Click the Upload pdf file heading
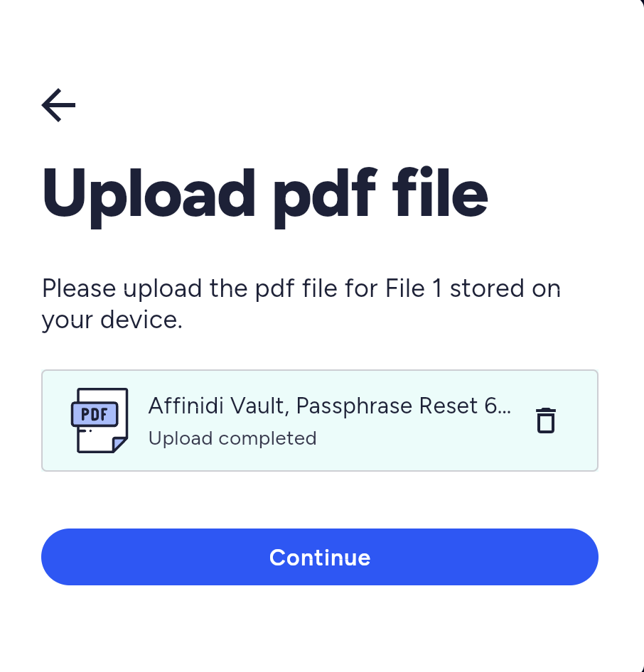 (265, 193)
